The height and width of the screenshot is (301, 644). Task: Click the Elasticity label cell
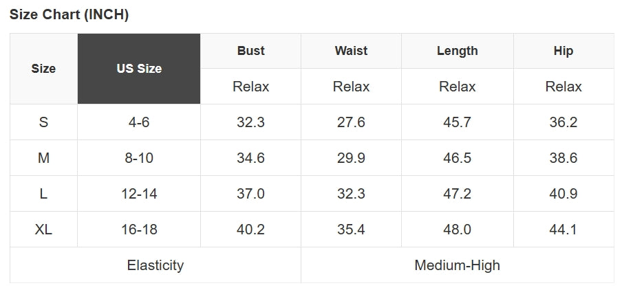(x=155, y=265)
